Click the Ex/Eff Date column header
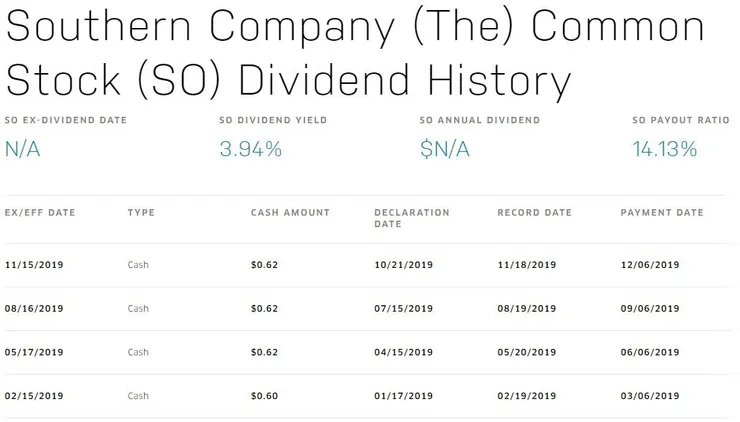 click(40, 213)
